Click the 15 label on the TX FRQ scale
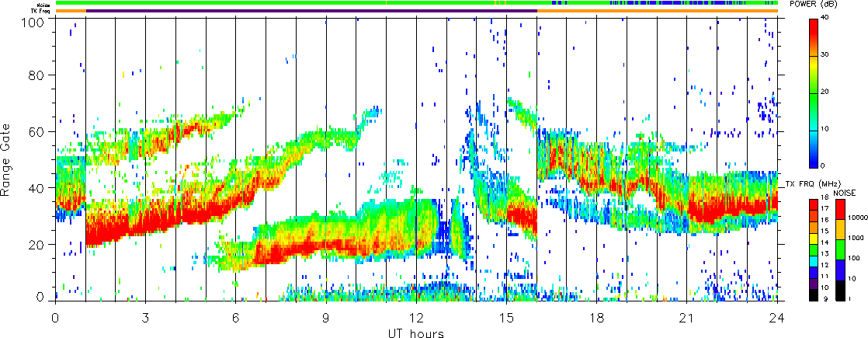The image size is (868, 338). click(825, 231)
